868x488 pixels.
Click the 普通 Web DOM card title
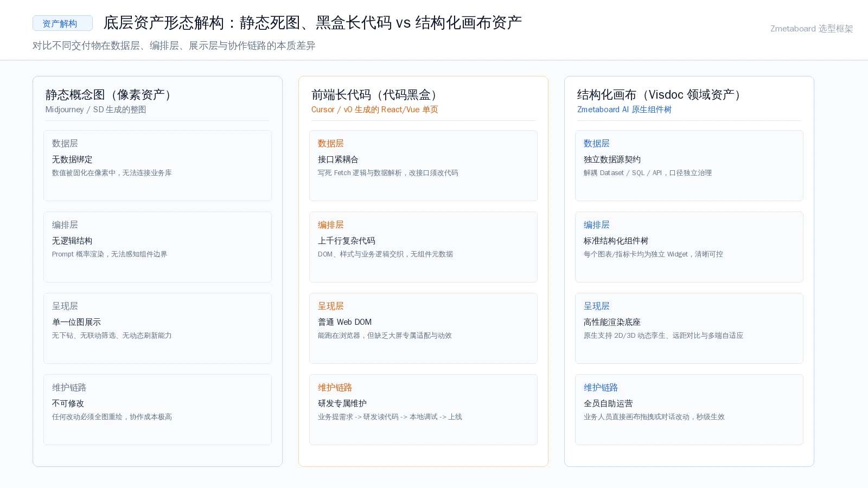click(345, 322)
